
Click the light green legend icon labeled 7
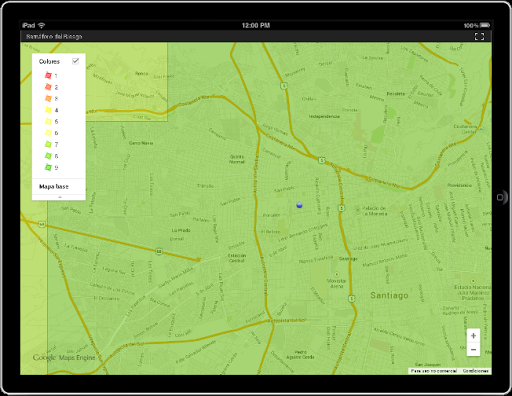(48, 144)
